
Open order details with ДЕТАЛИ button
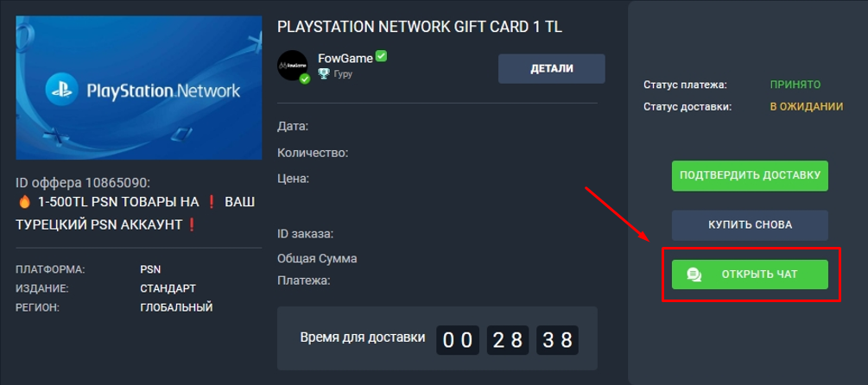click(551, 68)
